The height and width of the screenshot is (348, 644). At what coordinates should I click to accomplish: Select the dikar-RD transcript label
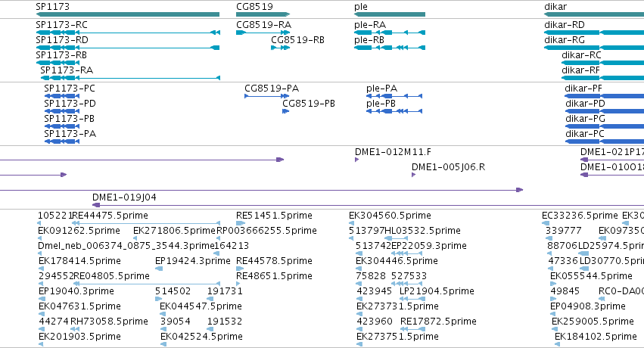coord(565,25)
